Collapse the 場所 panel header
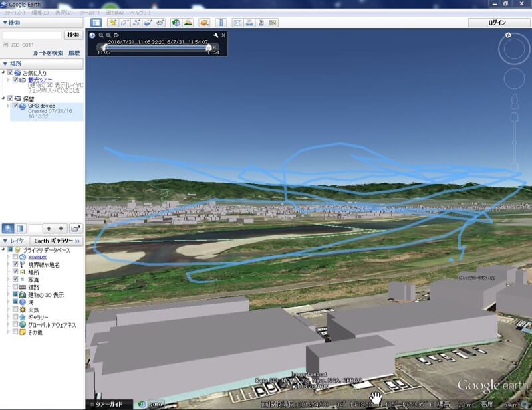Image resolution: width=532 pixels, height=410 pixels. (x=42, y=64)
